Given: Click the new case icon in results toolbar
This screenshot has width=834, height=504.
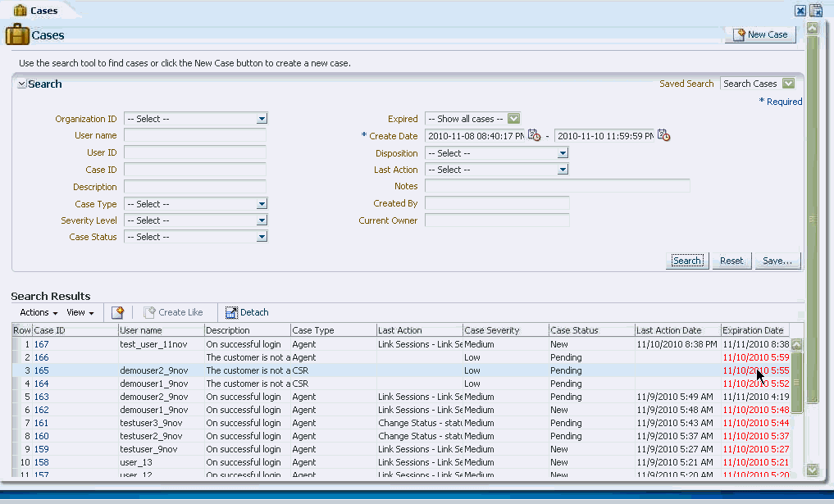Looking at the screenshot, I should pos(117,312).
